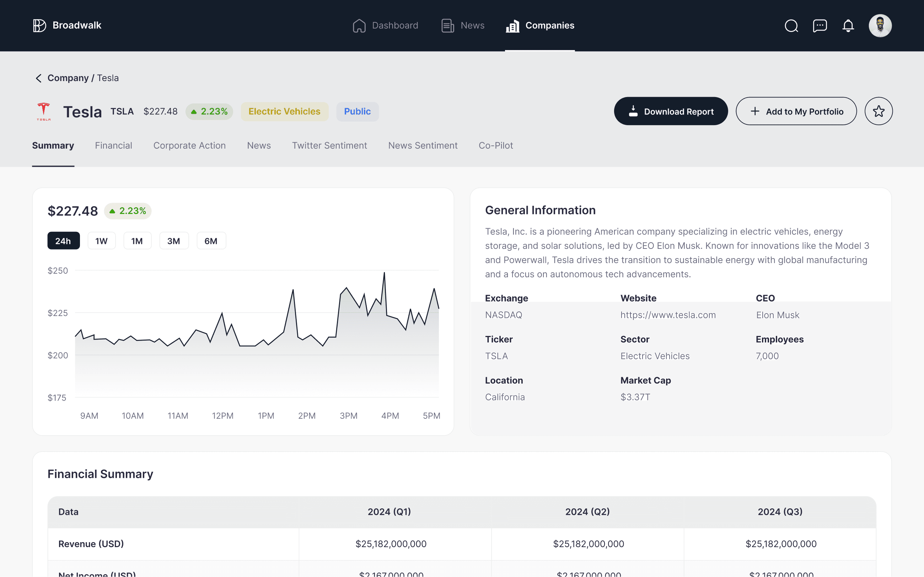
Task: Select the 3M chart range
Action: 174,241
